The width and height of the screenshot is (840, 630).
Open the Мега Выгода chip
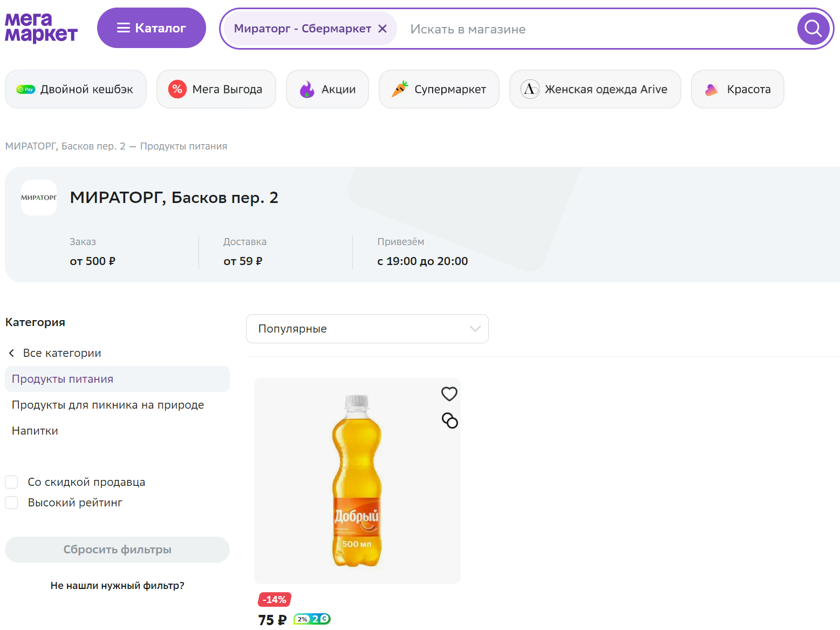click(x=216, y=89)
